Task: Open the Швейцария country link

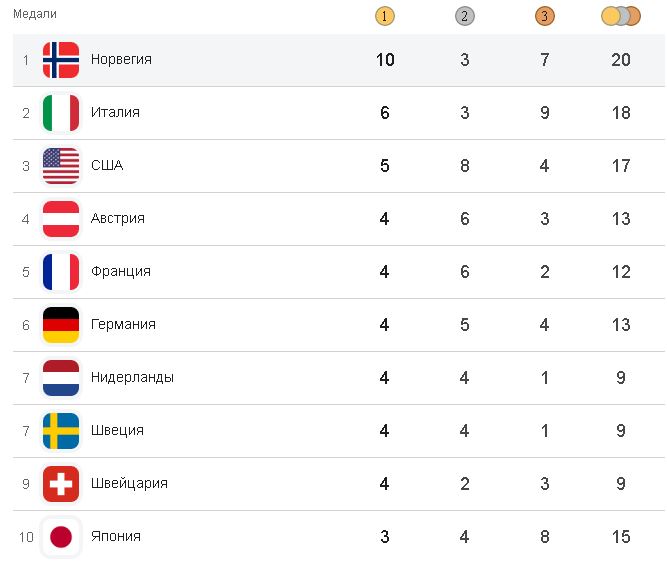Action: 129,484
